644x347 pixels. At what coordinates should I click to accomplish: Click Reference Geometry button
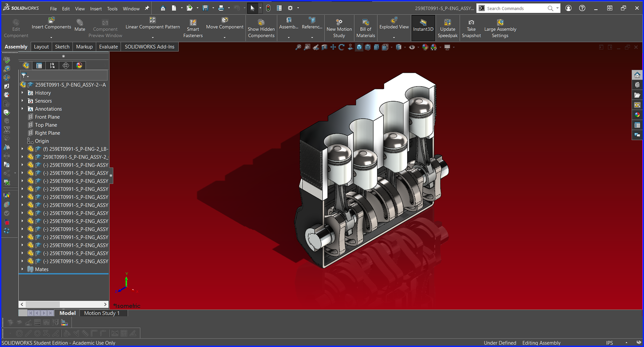coord(312,23)
